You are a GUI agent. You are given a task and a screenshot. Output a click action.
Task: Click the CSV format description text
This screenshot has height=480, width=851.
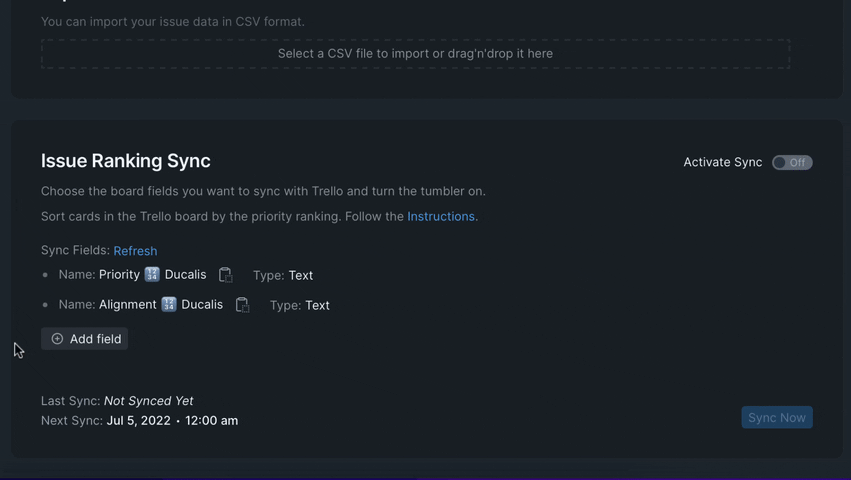pyautogui.click(x=173, y=22)
